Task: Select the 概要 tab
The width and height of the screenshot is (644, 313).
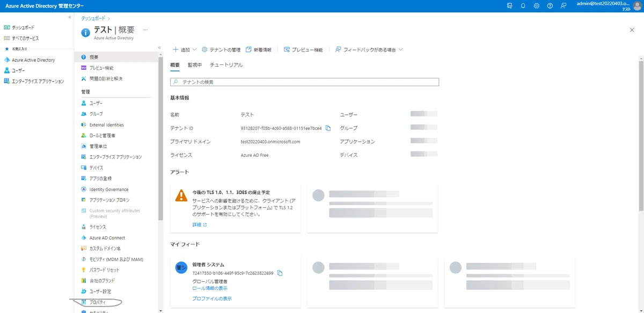Action: [x=175, y=65]
